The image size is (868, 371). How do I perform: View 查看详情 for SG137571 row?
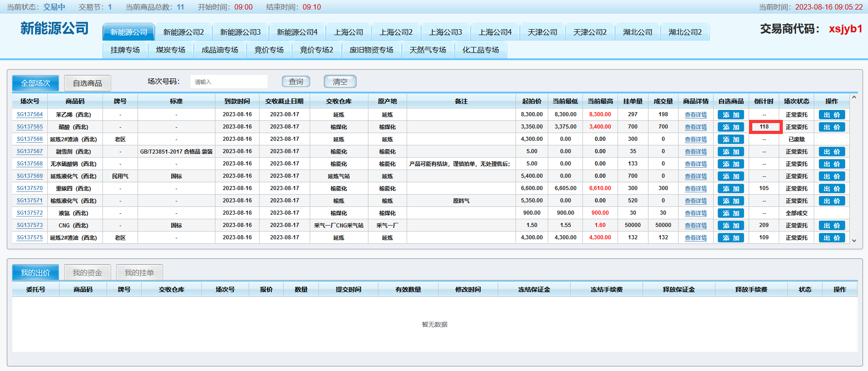coord(696,201)
